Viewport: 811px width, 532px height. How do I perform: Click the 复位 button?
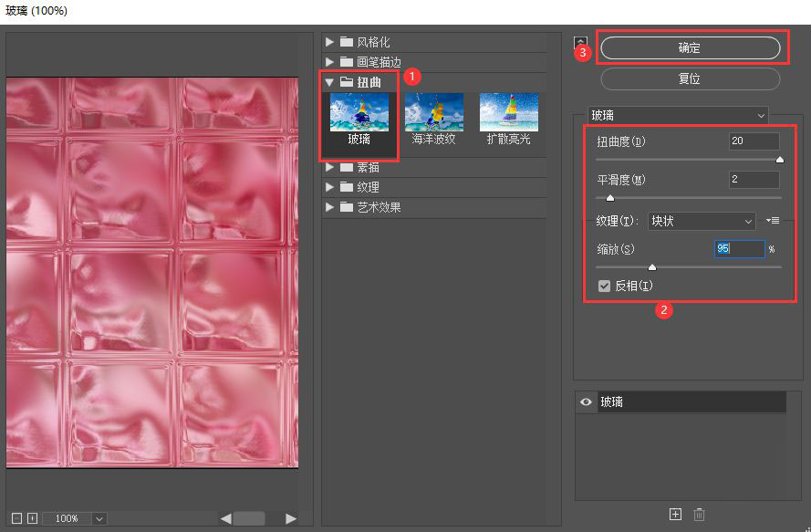(x=690, y=78)
